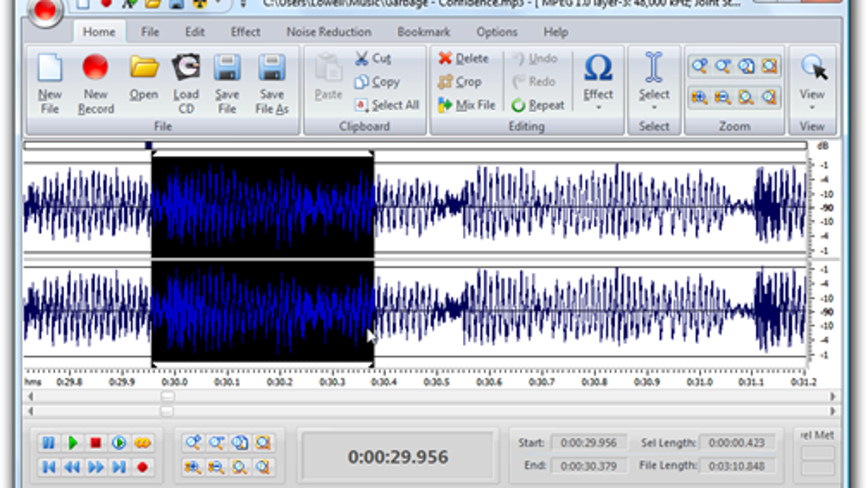Click the upper scrollbar right arrow
Viewport: 868px width, 488px height.
833,396
